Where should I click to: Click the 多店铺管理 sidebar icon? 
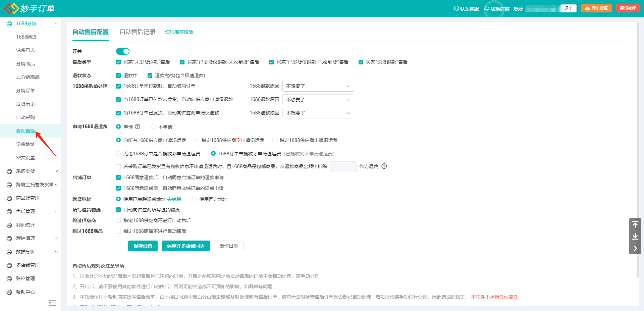pyautogui.click(x=9, y=265)
